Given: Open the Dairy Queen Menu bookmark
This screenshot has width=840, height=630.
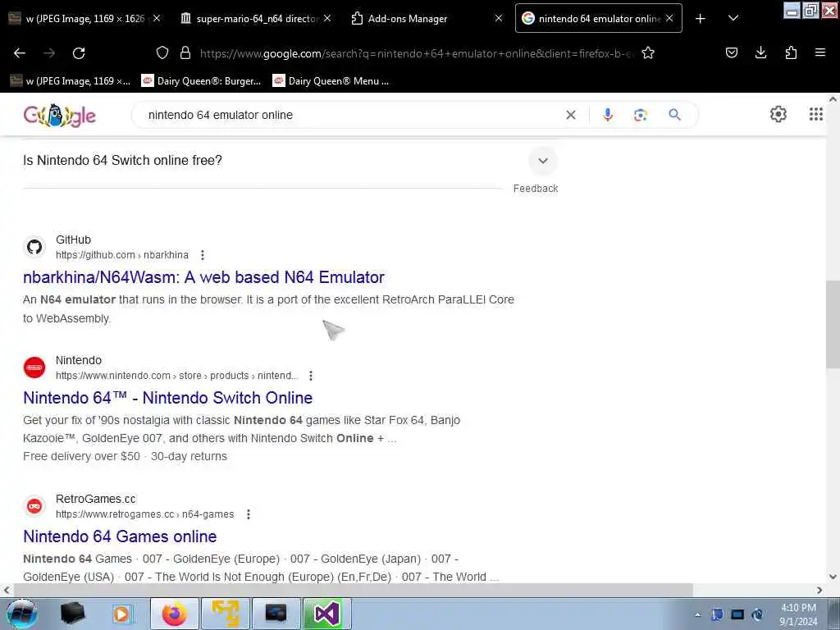Looking at the screenshot, I should click(331, 81).
